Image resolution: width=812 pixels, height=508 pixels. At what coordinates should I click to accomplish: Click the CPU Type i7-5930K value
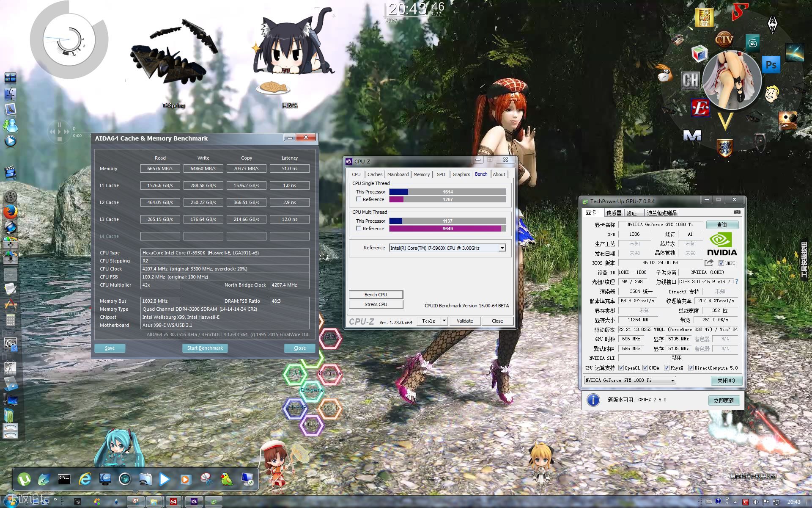(x=225, y=253)
